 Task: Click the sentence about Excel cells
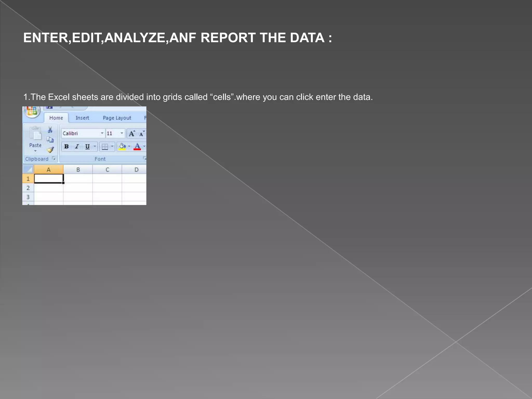click(x=198, y=97)
